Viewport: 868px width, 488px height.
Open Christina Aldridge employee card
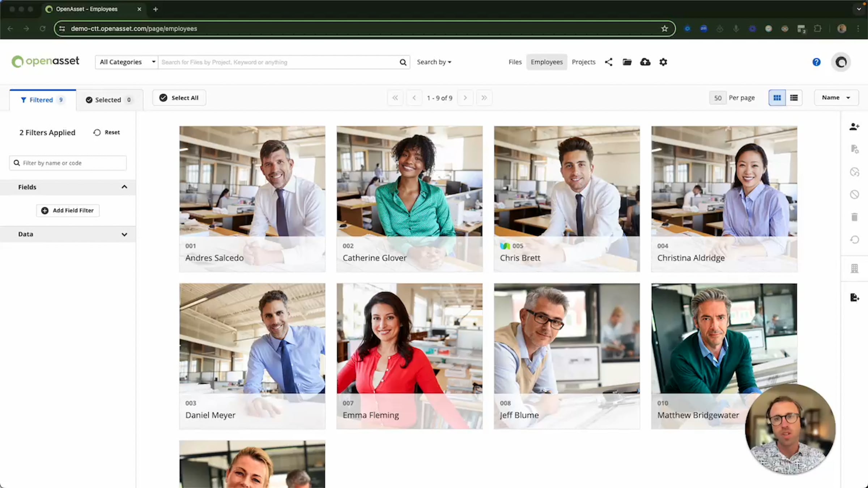tap(724, 199)
